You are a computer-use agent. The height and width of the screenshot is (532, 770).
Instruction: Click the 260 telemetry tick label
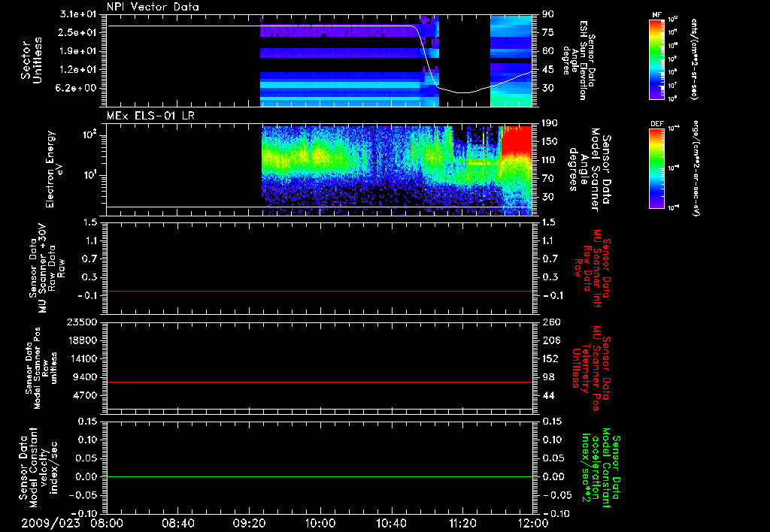[x=550, y=322]
